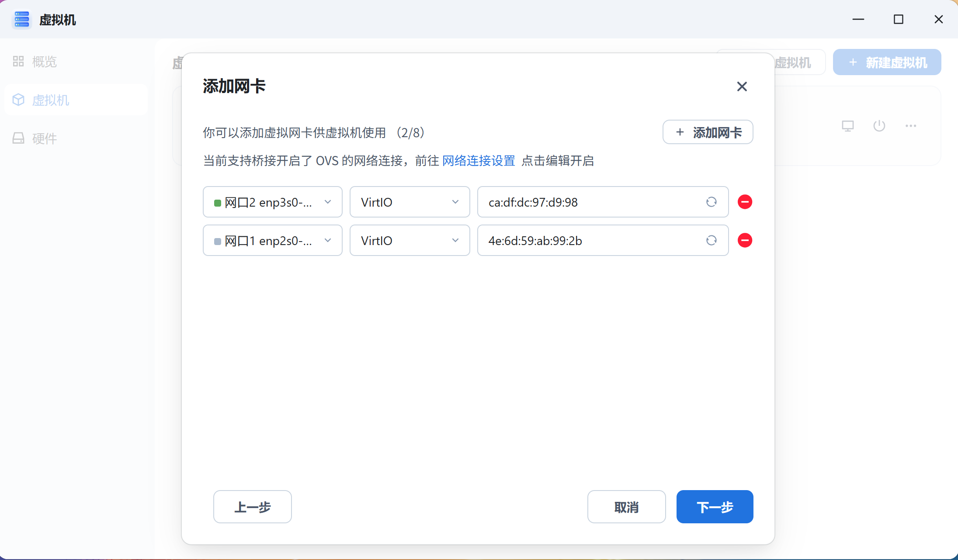Image resolution: width=958 pixels, height=560 pixels.
Task: Click 下一步 to proceed
Action: click(715, 507)
